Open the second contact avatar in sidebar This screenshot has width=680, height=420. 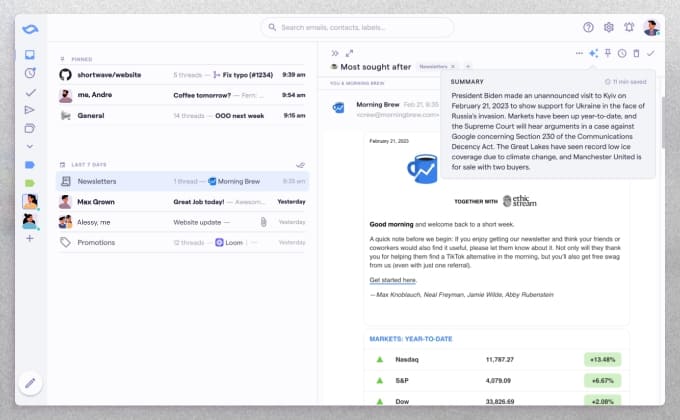29,221
